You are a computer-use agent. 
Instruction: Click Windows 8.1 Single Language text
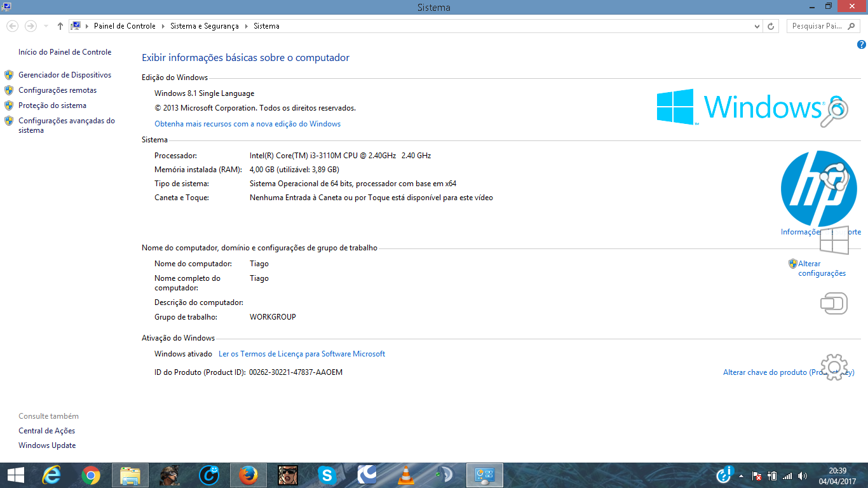[204, 93]
